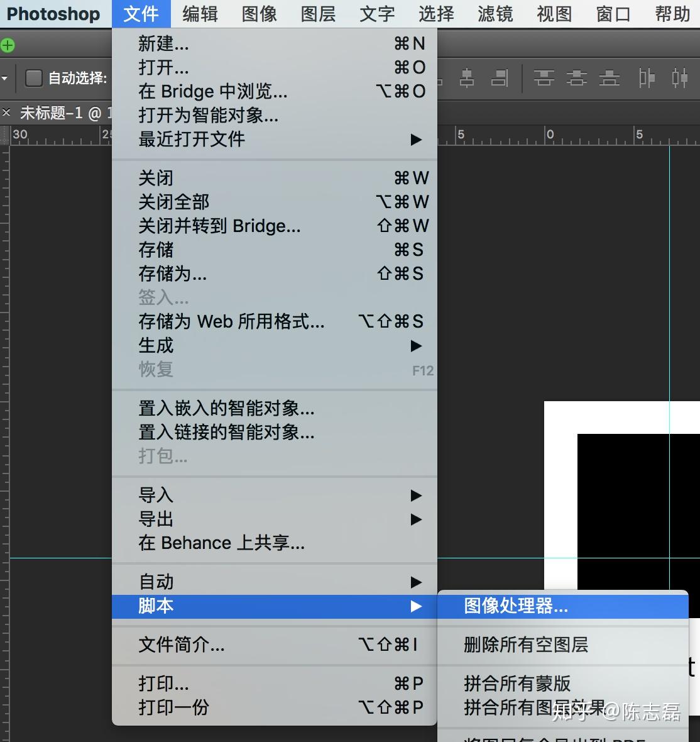Open the 图层 menu

[x=319, y=14]
